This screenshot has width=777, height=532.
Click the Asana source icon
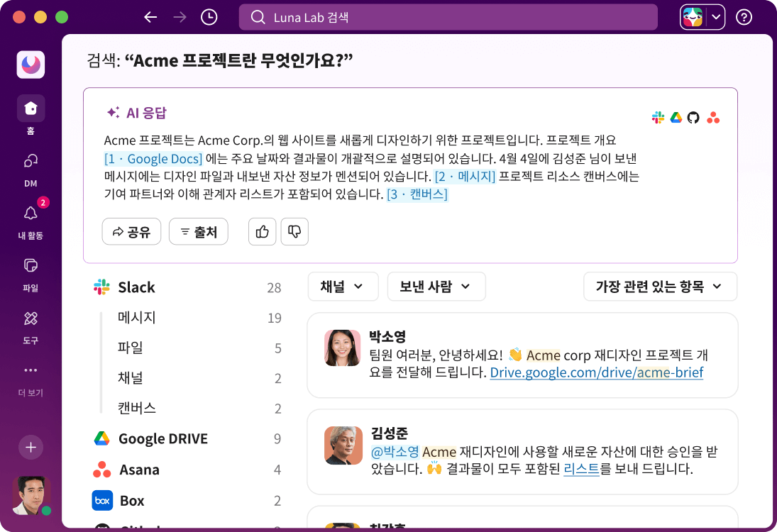click(714, 118)
